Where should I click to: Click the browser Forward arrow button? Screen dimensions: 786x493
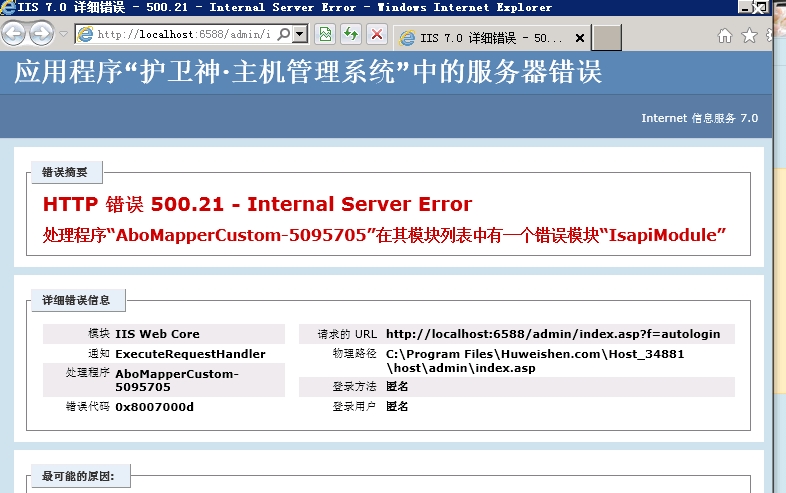pos(42,34)
